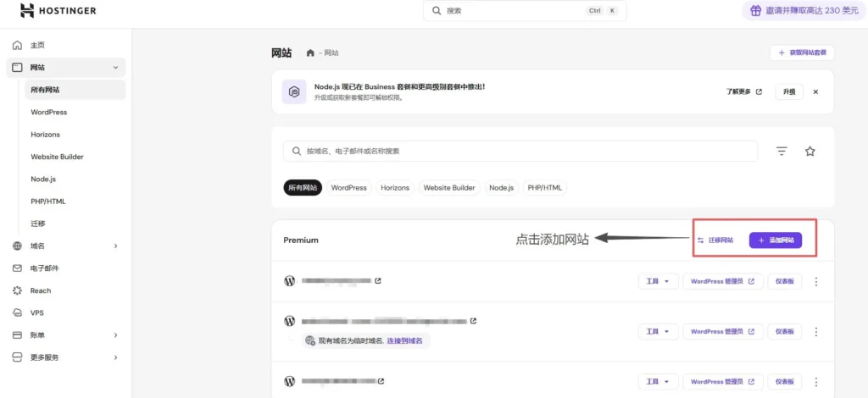The height and width of the screenshot is (398, 868).
Task: Select Node.js in the sidebar
Action: pos(43,180)
